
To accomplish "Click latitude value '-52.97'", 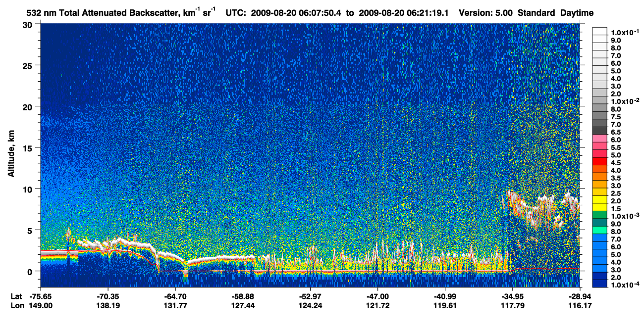I will (310, 296).
